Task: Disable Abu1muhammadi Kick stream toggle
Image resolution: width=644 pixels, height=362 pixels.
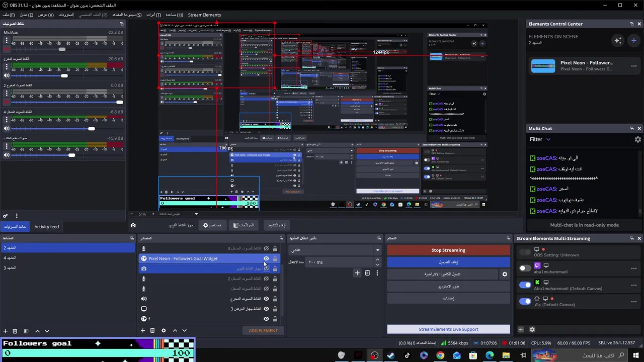Action: [x=525, y=285]
